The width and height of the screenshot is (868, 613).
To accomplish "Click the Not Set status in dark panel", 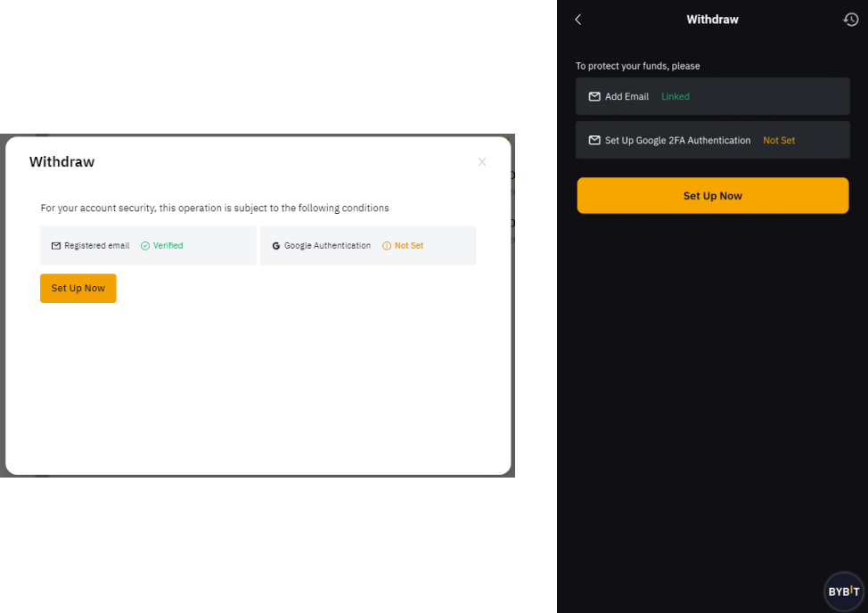I will [x=779, y=141].
